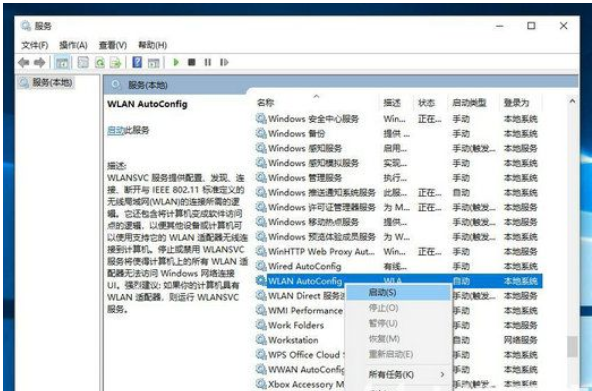Select the WWAN AutoConfig service name
The width and height of the screenshot is (592, 391).
306,369
